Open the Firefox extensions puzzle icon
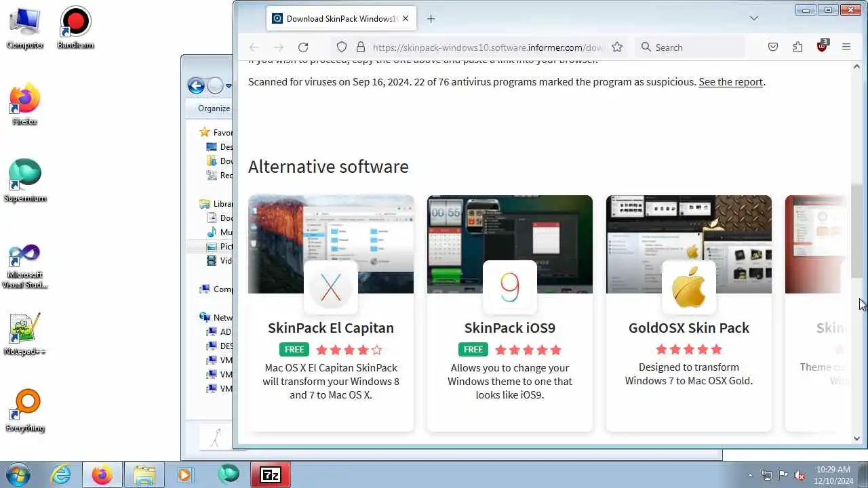The image size is (868, 488). click(797, 47)
